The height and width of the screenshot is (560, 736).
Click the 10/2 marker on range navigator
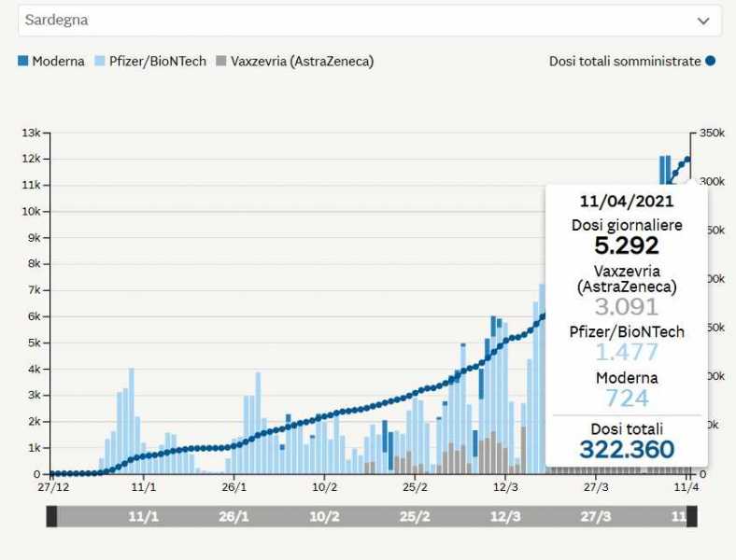click(x=324, y=517)
